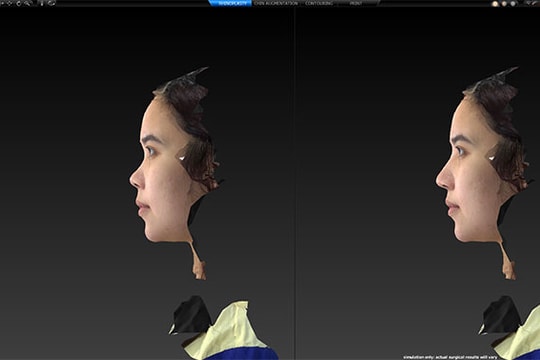Click the eye view icon in toolbar
Screen dimensions: 540x360
51,3
